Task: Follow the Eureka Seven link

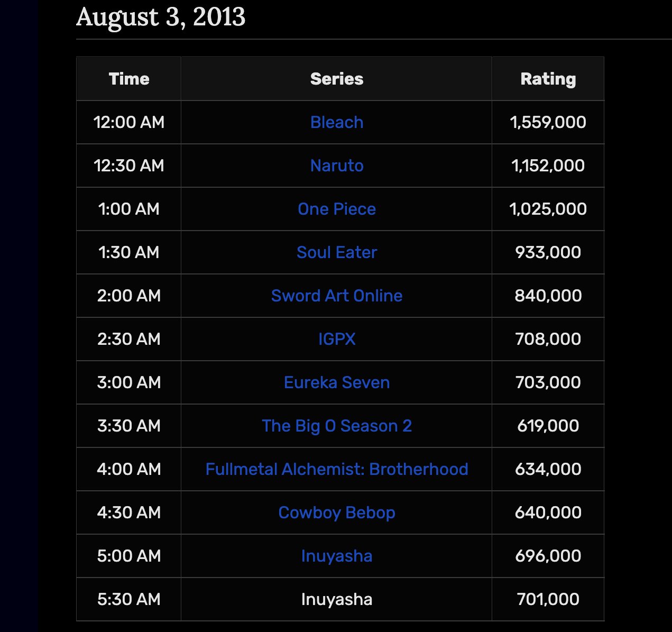Action: 337,382
